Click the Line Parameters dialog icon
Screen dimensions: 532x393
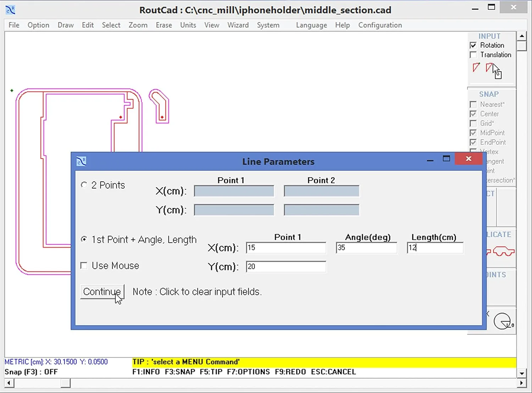click(x=82, y=161)
